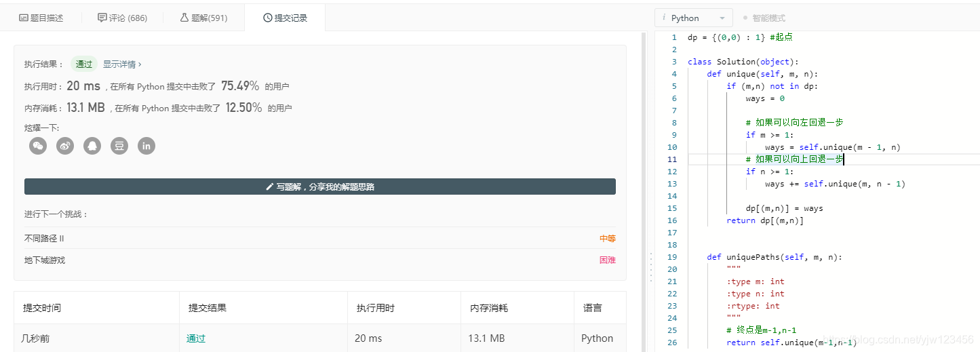Open next challenge 不同路径 II
Screen dimensions: 980x352
[x=44, y=239]
